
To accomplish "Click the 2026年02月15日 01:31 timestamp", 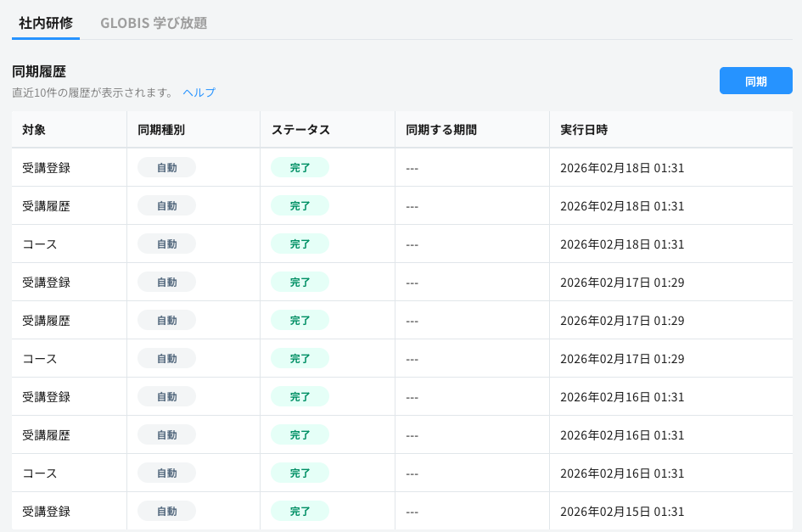I will (622, 512).
